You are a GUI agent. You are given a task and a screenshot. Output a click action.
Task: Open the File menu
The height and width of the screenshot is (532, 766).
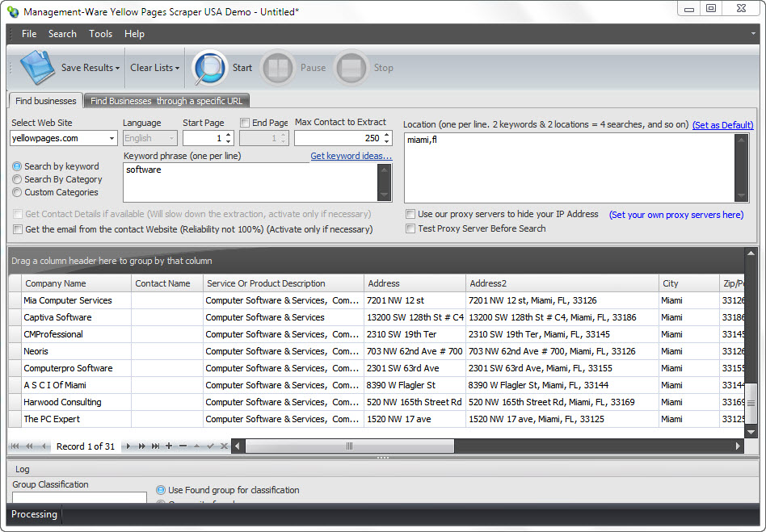pyautogui.click(x=29, y=34)
